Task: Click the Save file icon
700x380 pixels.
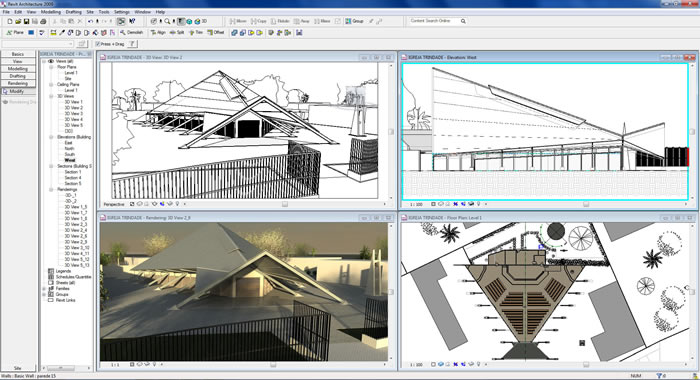Action: [26, 21]
